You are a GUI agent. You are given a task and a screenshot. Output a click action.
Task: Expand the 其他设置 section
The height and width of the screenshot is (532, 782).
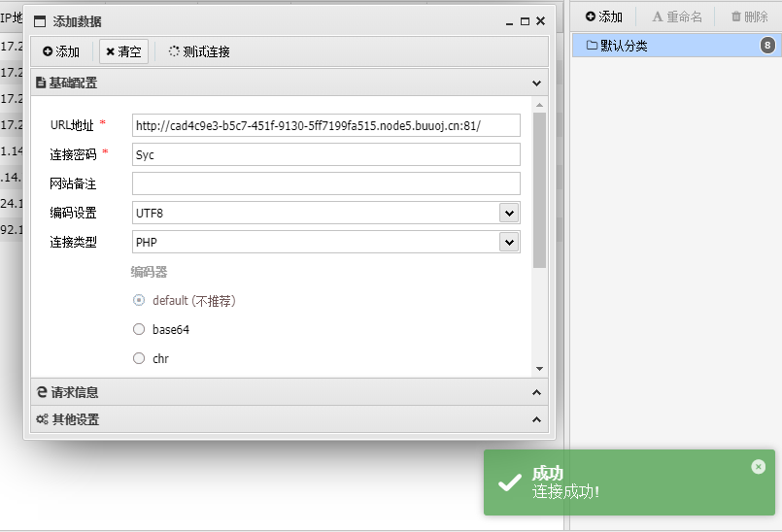coord(536,419)
